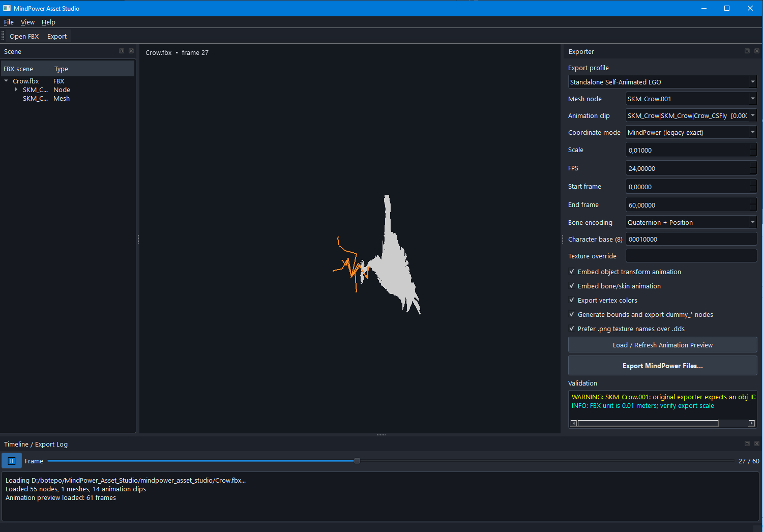763x532 pixels.
Task: Click Load / Refresh Animation Preview button
Action: (x=662, y=345)
